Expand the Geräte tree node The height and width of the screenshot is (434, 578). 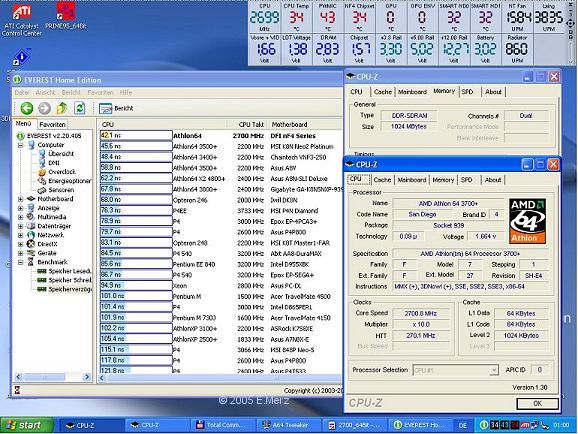tap(21, 253)
